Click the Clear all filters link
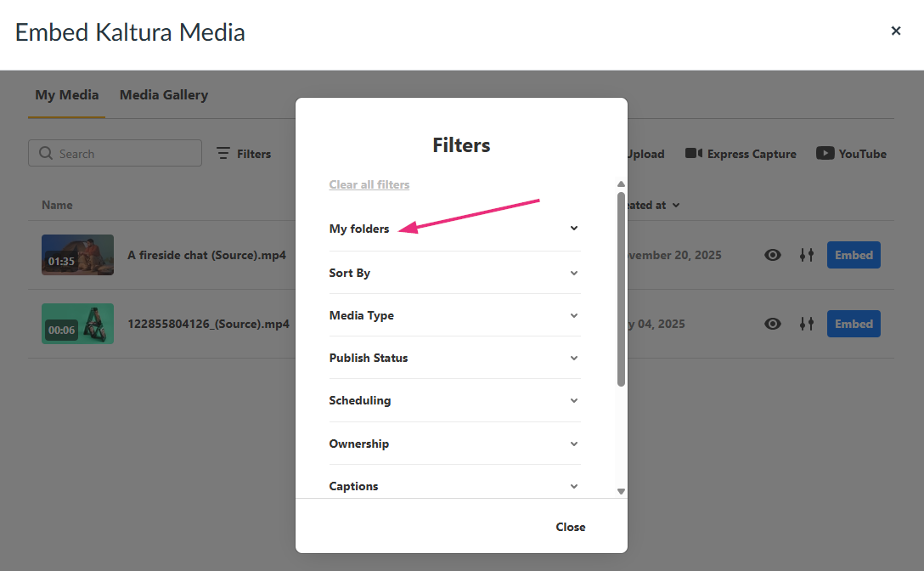Screen dimensions: 924x571 (x=369, y=185)
